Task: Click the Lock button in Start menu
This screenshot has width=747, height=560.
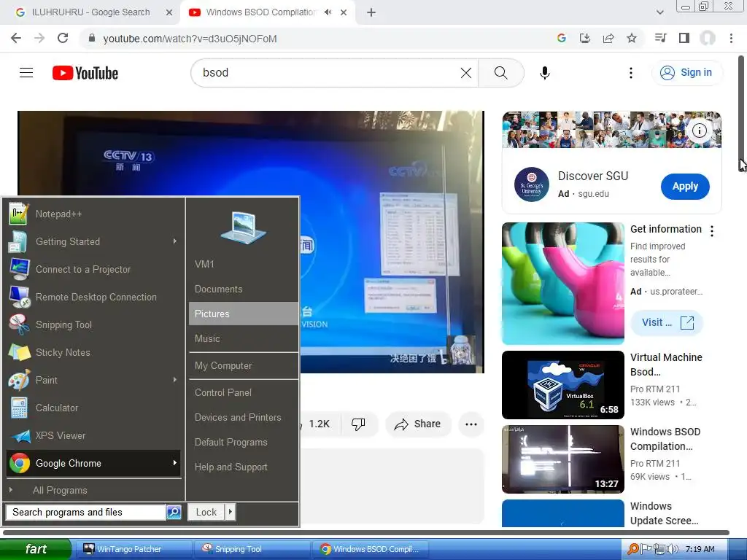Action: [206, 513]
